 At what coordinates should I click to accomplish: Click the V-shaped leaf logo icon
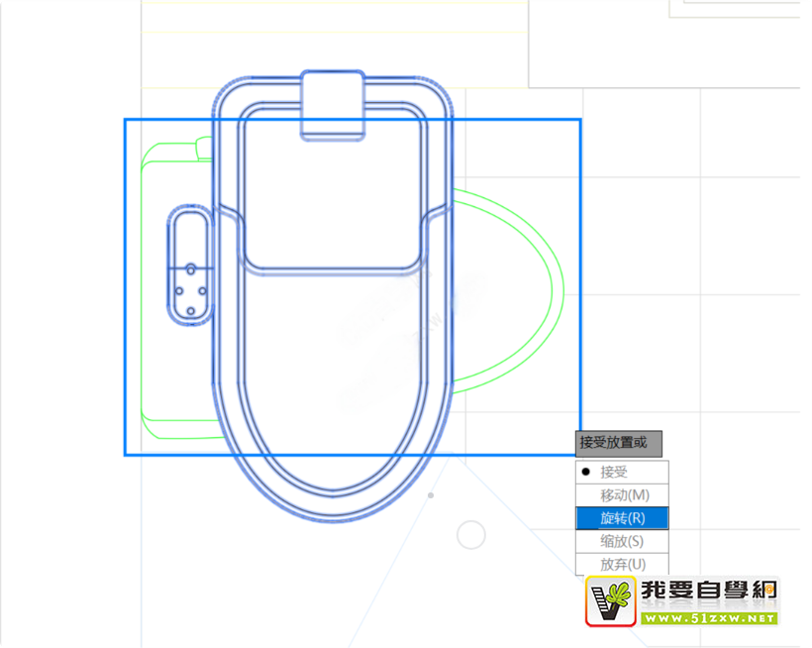[610, 601]
